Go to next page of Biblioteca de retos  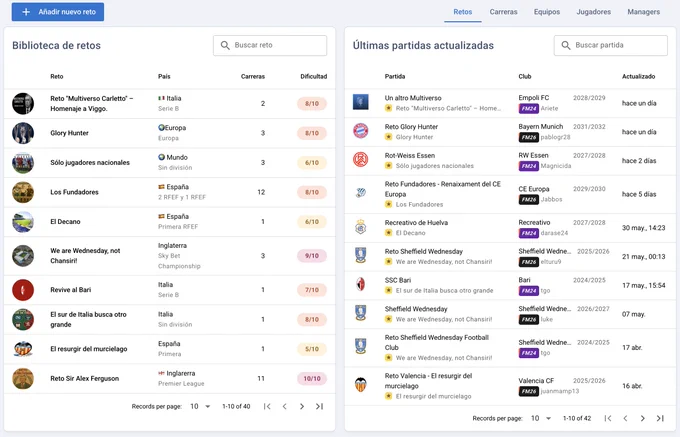(302, 406)
